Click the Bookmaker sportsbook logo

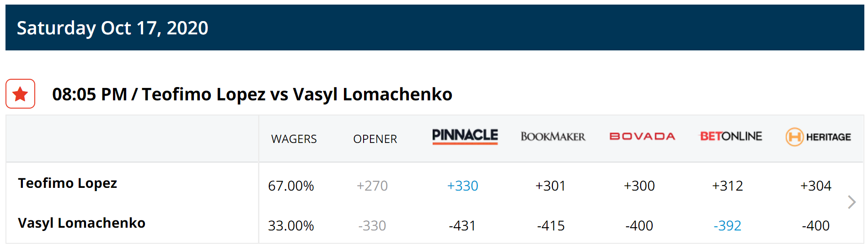553,137
